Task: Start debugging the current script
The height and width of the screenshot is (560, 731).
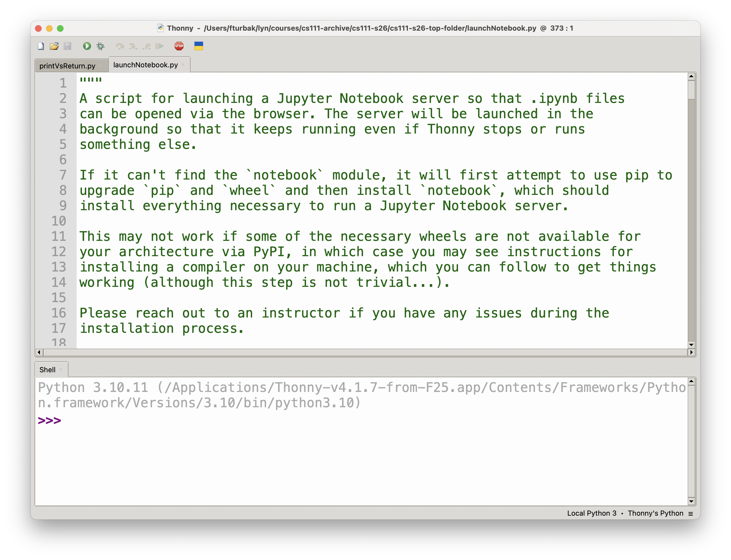Action: pyautogui.click(x=101, y=46)
